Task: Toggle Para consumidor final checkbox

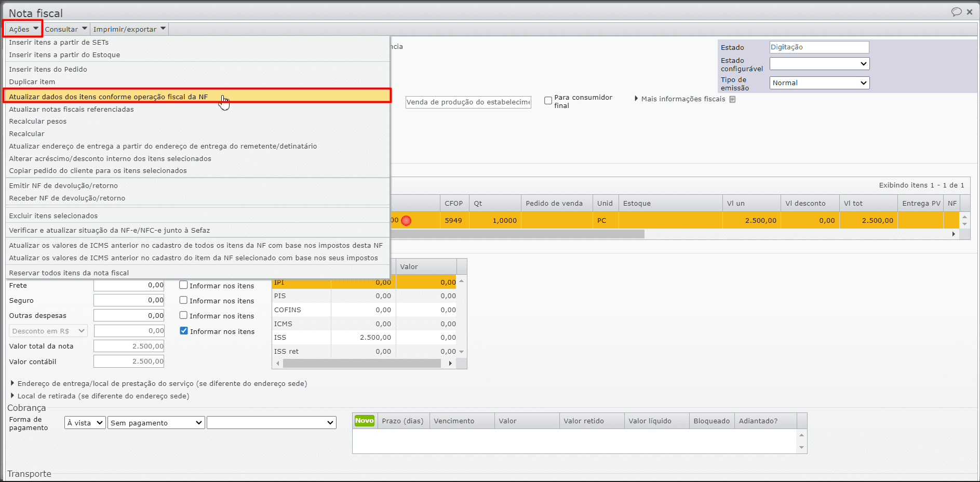Action: coord(548,101)
